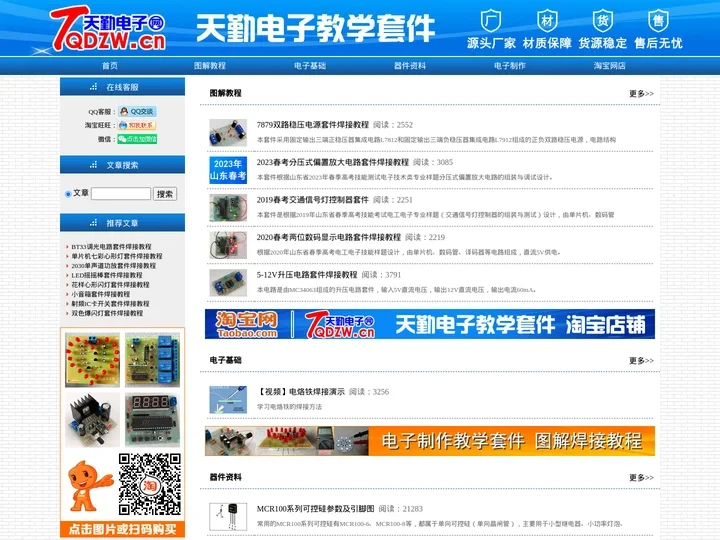
Task: Click the 源头厂家 badge icon
Action: tap(491, 20)
